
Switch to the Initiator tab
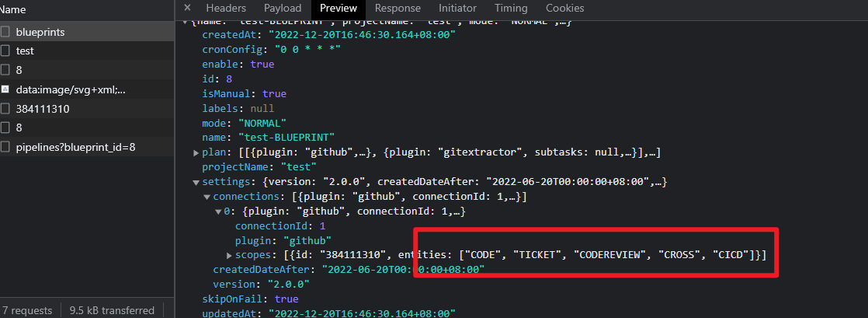click(457, 8)
